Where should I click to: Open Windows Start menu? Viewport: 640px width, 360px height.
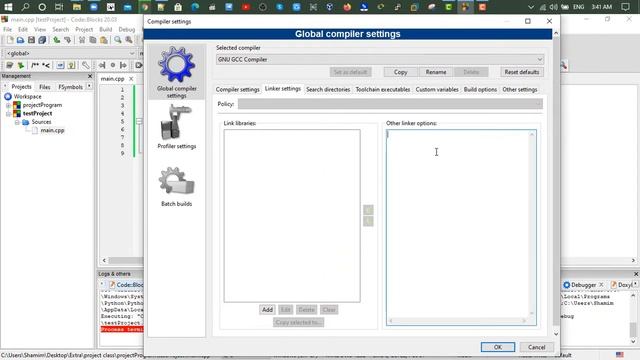(8, 7)
